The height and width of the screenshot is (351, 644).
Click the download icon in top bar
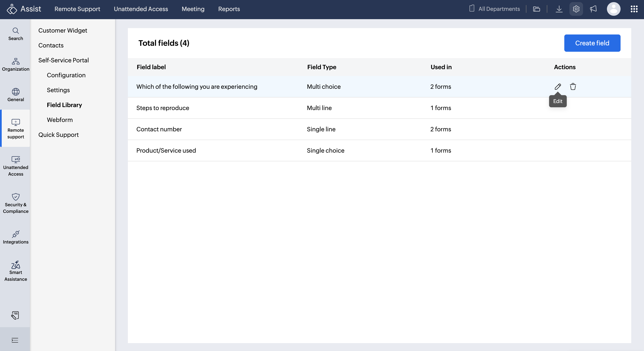(559, 9)
